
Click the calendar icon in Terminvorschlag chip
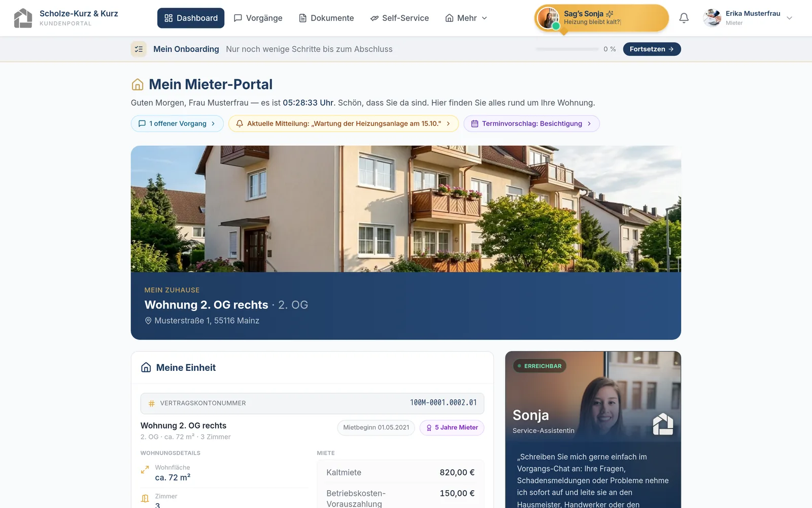pos(475,123)
